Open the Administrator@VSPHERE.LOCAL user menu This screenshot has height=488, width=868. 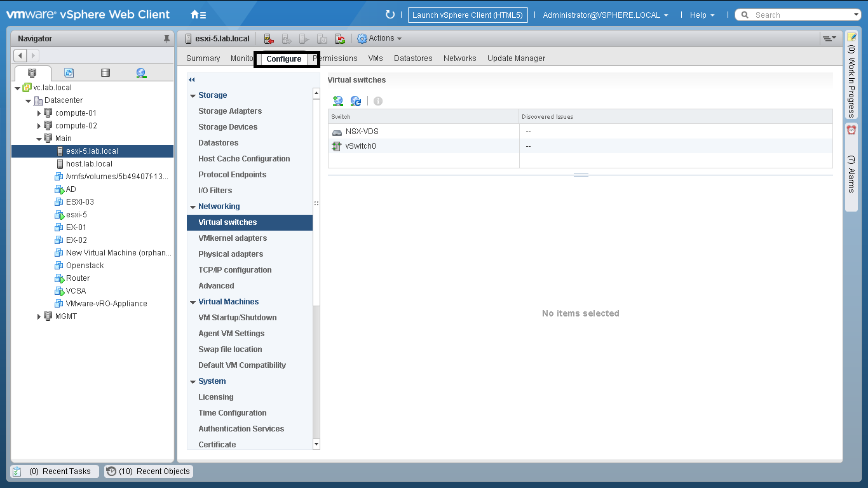(x=605, y=15)
